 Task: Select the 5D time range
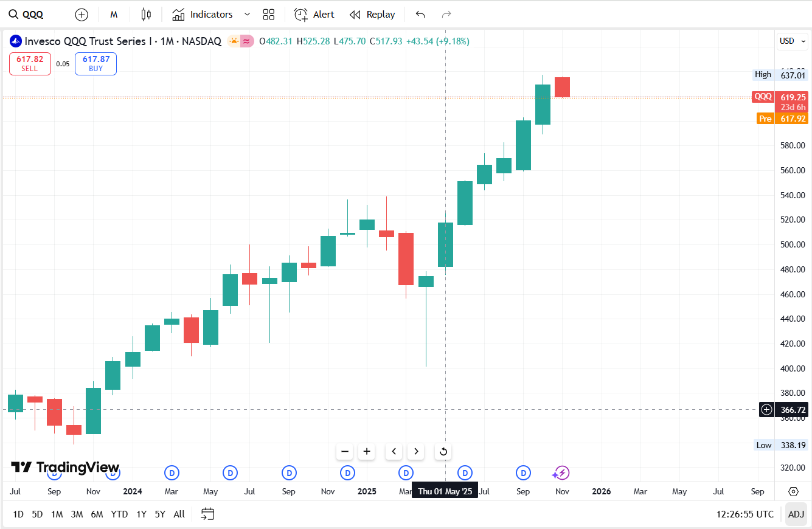(37, 514)
